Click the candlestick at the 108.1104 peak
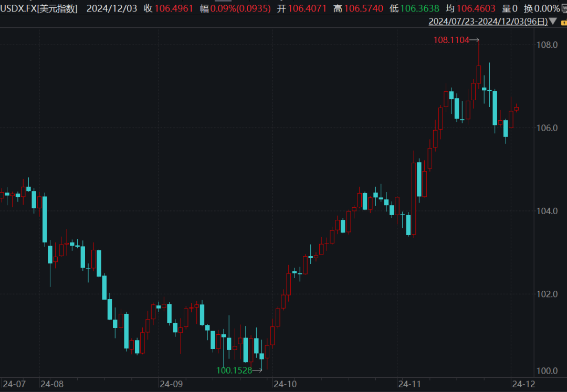Image resolution: width=567 pixels, height=392 pixels. point(479,75)
